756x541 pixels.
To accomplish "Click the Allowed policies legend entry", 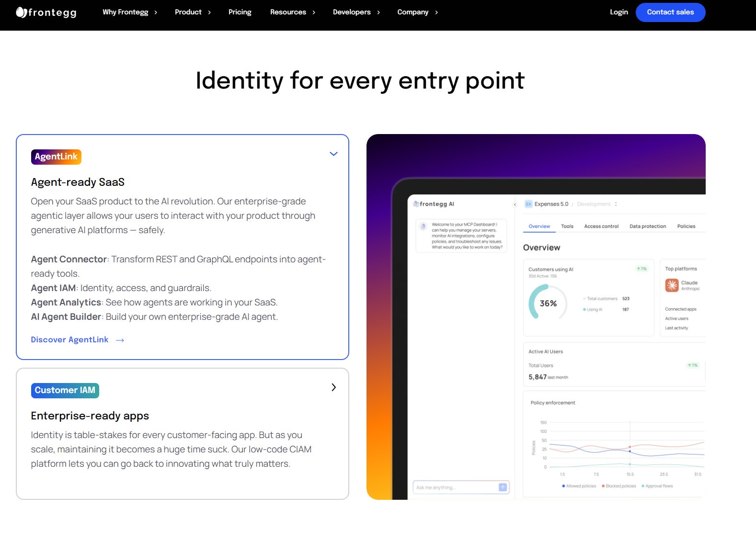I will (579, 486).
